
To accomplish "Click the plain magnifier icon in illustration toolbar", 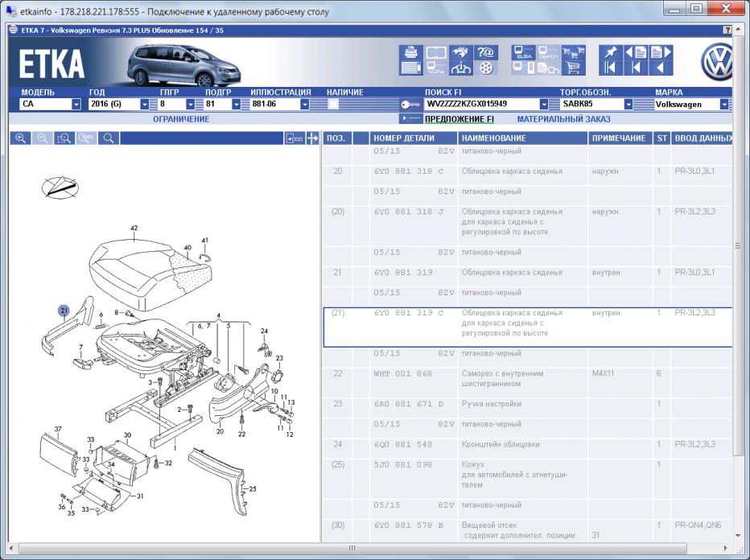I will [x=109, y=138].
